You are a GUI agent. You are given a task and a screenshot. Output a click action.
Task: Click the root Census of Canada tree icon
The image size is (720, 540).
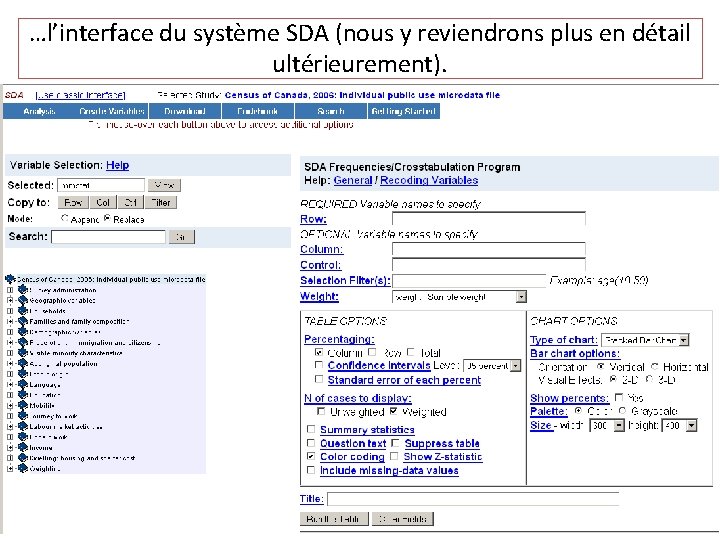coord(10,279)
